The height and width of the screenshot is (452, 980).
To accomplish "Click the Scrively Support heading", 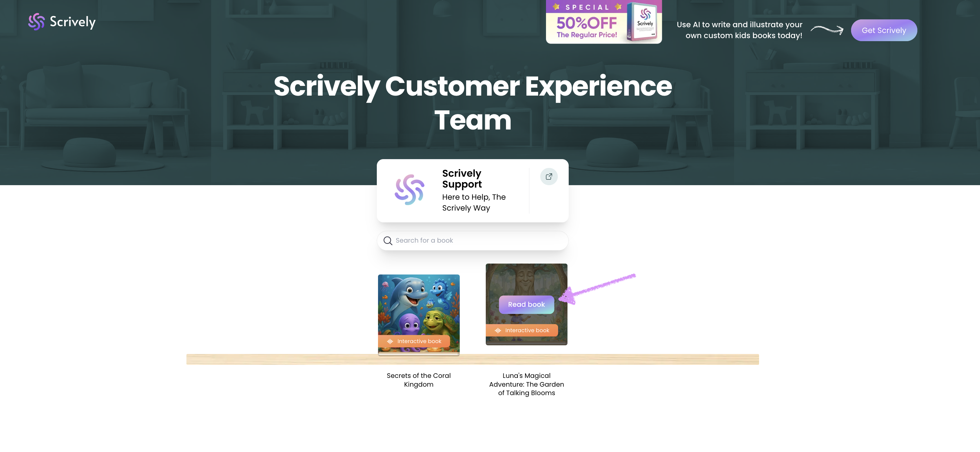I will (x=462, y=179).
